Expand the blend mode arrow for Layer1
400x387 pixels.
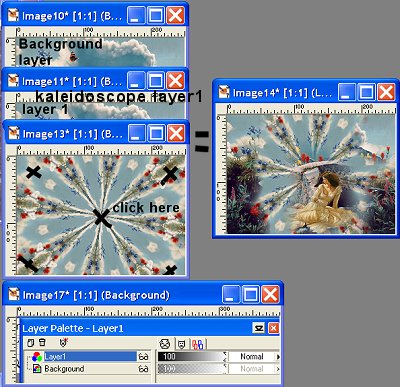(x=278, y=357)
